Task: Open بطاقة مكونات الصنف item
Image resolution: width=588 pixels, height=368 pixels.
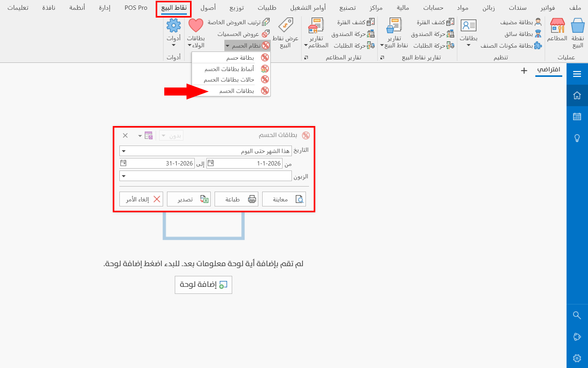Action: click(511, 46)
